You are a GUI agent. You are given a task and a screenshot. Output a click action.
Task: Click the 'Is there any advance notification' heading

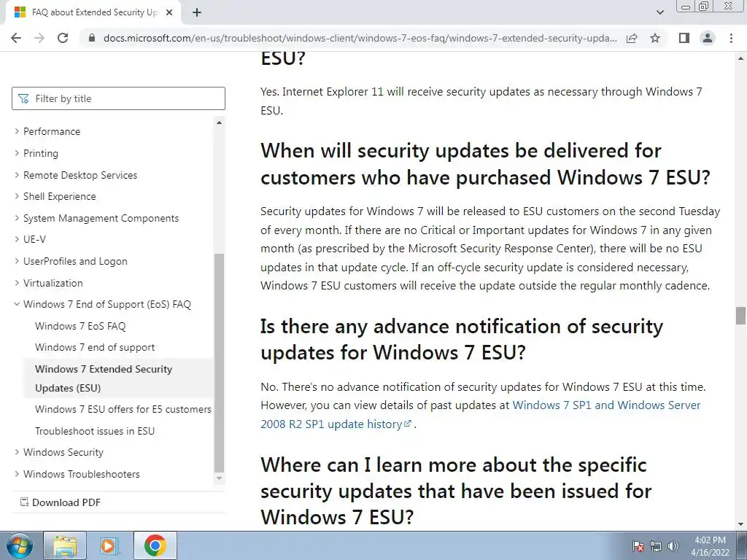coord(462,340)
